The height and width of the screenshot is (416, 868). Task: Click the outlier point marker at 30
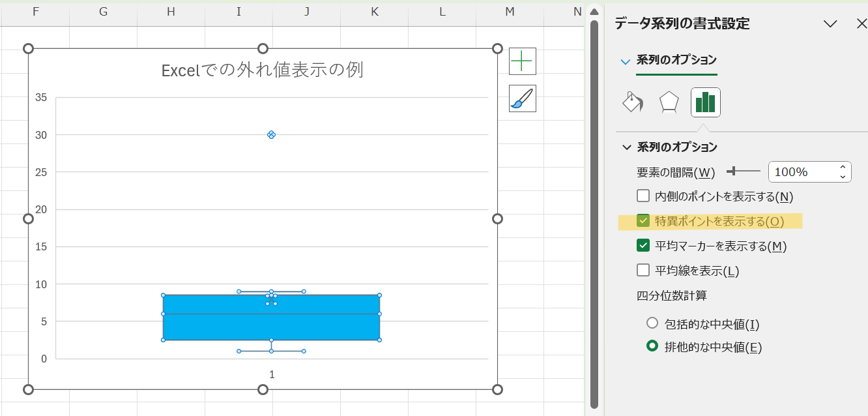click(x=271, y=135)
